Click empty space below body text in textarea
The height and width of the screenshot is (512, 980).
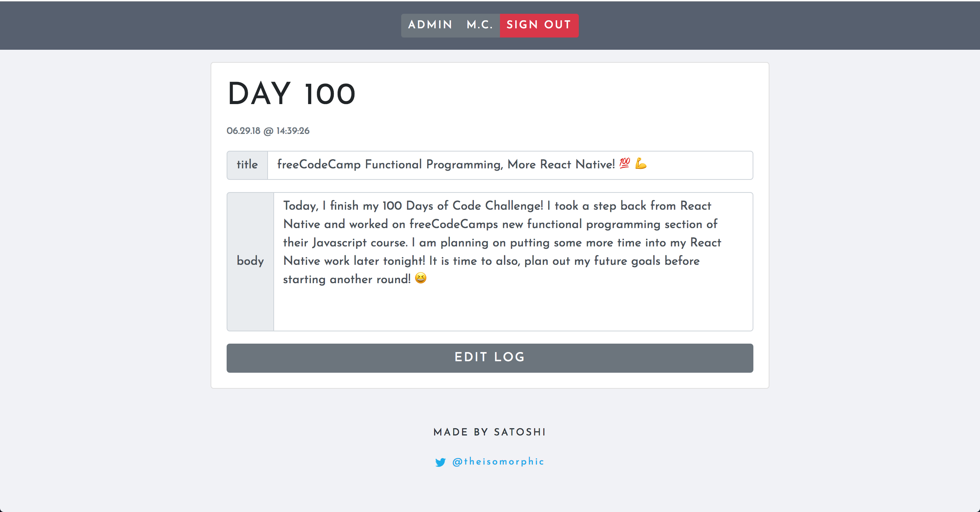click(x=513, y=308)
